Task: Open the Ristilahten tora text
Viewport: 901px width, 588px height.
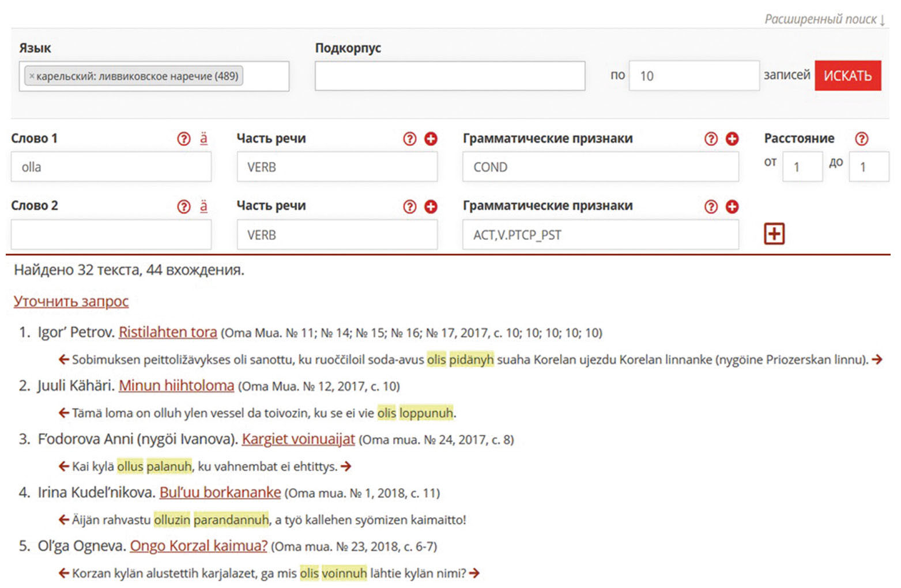Action: (x=168, y=333)
